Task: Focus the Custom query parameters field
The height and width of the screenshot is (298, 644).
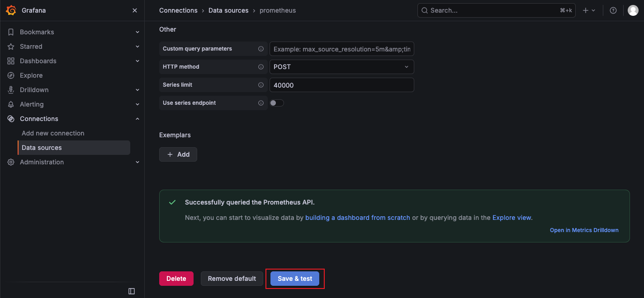Action: (x=341, y=49)
